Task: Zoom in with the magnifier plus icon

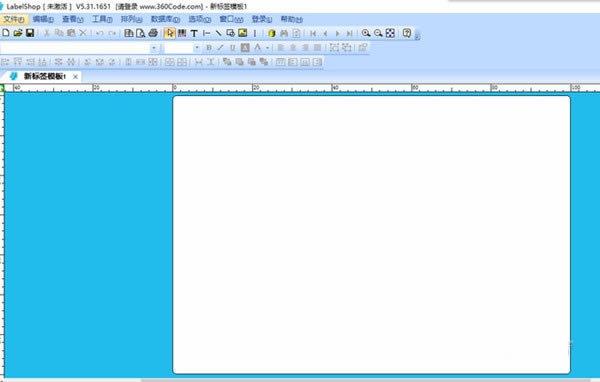Action: [x=366, y=33]
